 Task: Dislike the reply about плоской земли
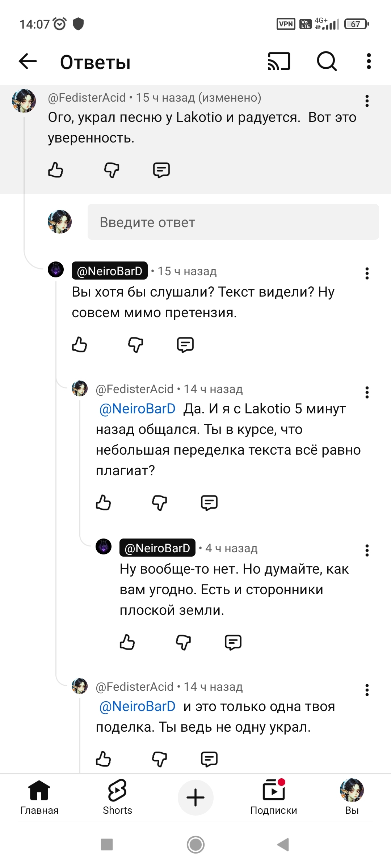[183, 642]
